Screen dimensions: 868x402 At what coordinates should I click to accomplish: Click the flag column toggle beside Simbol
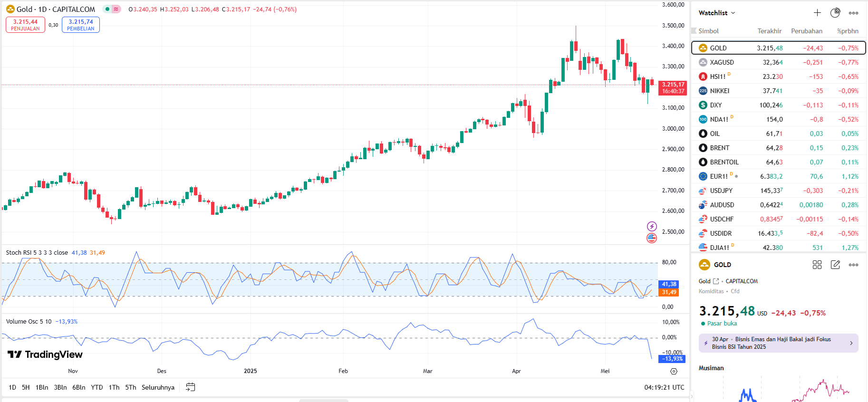694,31
